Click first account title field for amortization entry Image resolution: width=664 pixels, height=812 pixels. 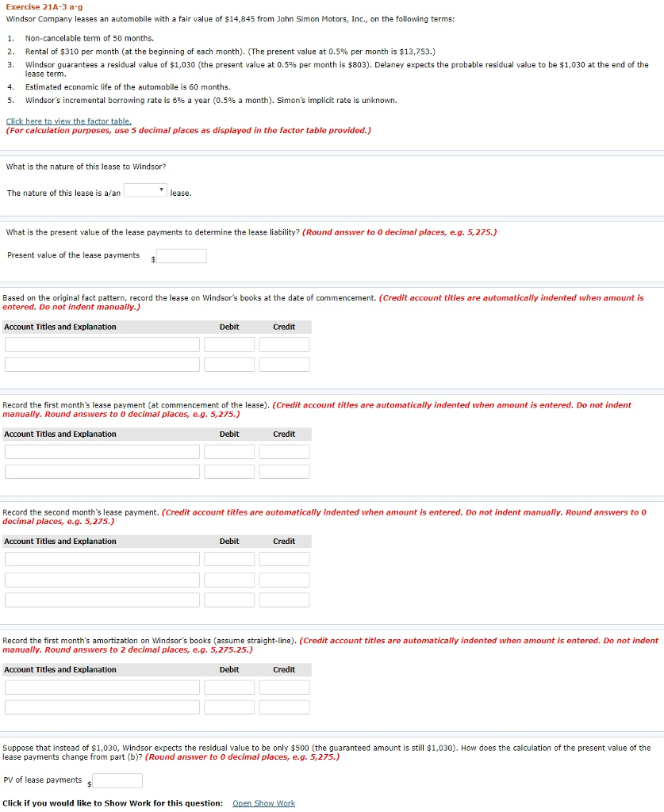102,688
